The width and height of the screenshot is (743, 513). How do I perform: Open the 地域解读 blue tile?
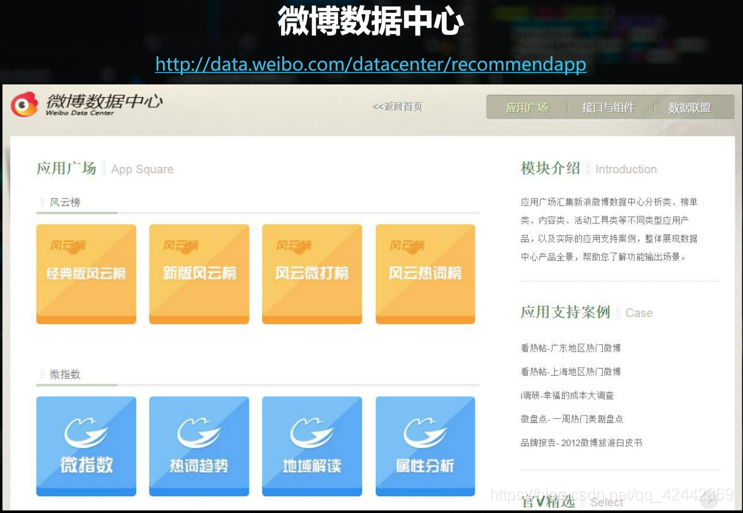pyautogui.click(x=312, y=446)
